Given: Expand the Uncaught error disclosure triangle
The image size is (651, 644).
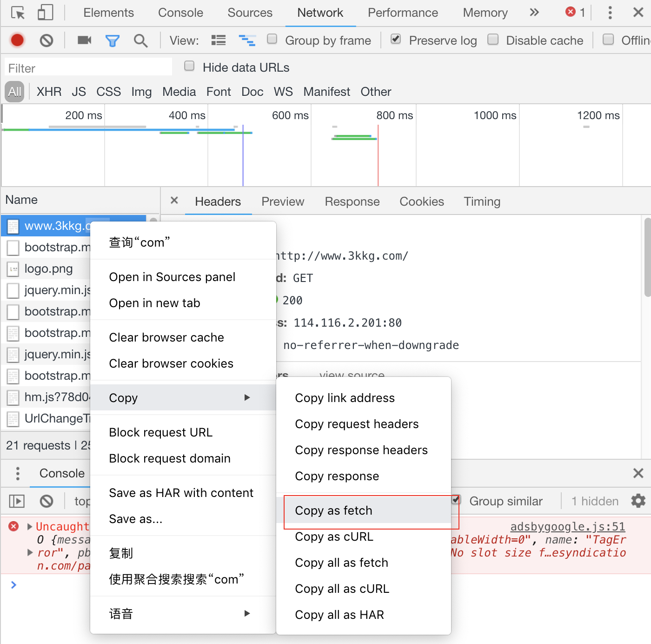Looking at the screenshot, I should point(30,526).
